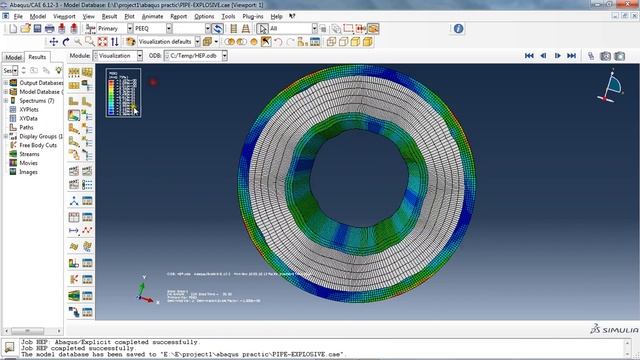
Task: Click the Free Body Cut icon in toolbox
Action: pyautogui.click(x=74, y=279)
